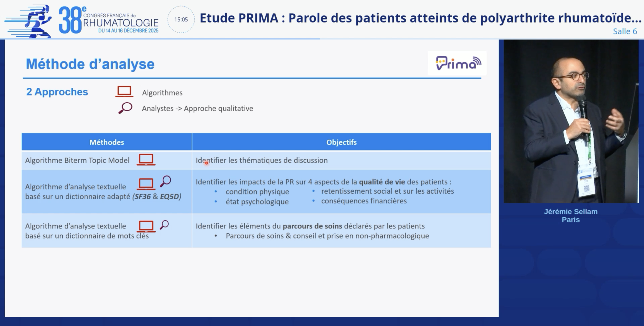Click the laptop icon beside Algorithmes
This screenshot has width=644, height=326.
point(124,92)
